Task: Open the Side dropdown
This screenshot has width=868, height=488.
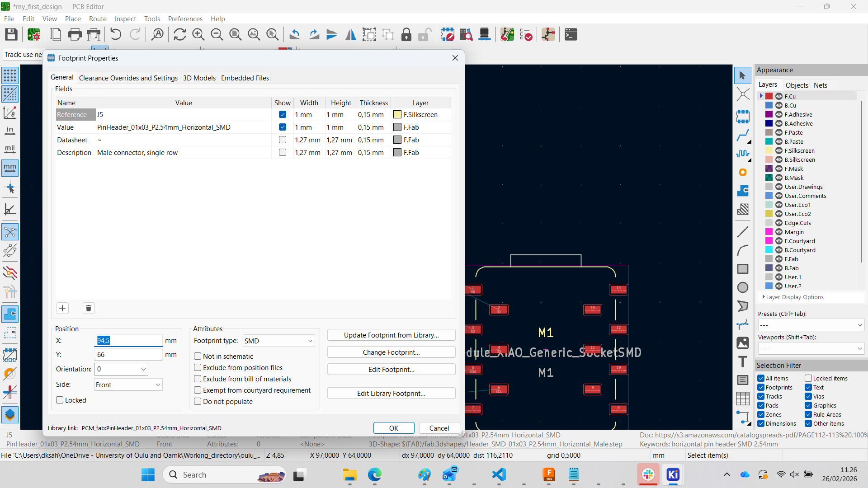Action: tap(128, 385)
